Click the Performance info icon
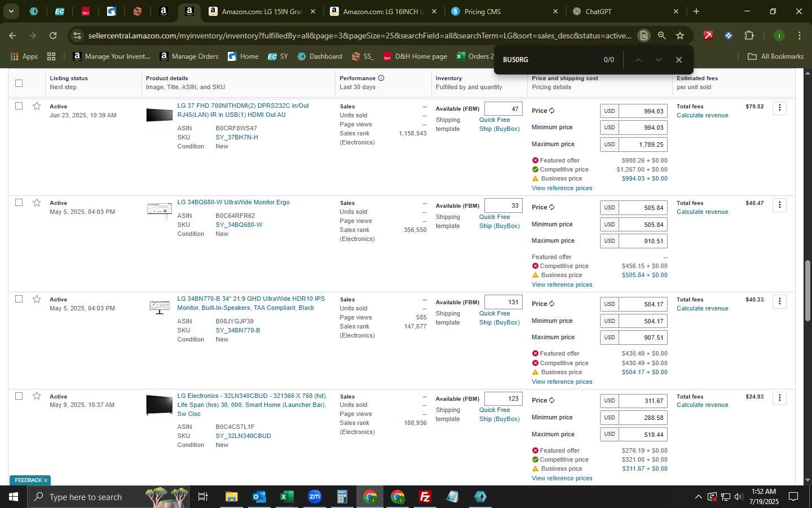This screenshot has height=508, width=812. pos(381,78)
